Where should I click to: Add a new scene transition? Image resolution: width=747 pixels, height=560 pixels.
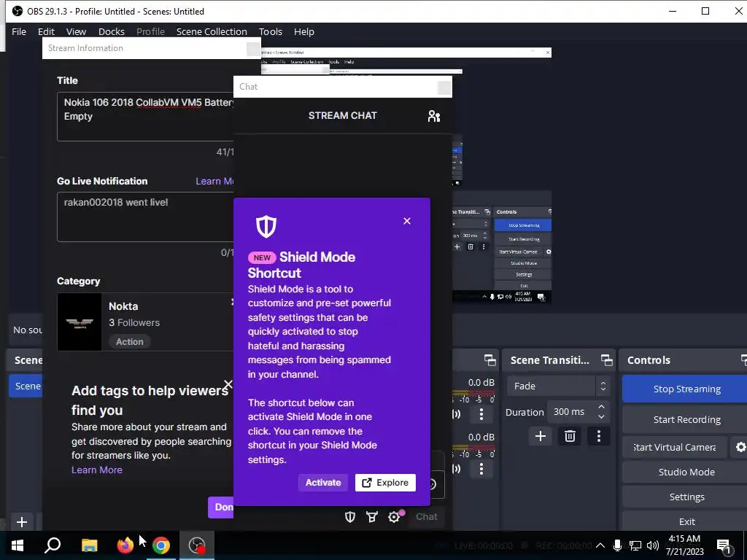point(541,436)
